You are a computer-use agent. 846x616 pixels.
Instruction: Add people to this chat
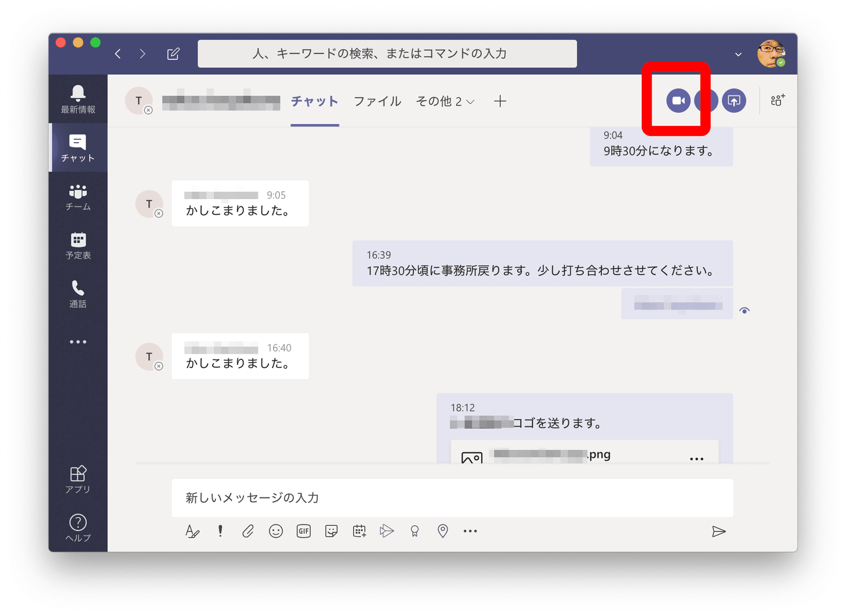(x=778, y=100)
